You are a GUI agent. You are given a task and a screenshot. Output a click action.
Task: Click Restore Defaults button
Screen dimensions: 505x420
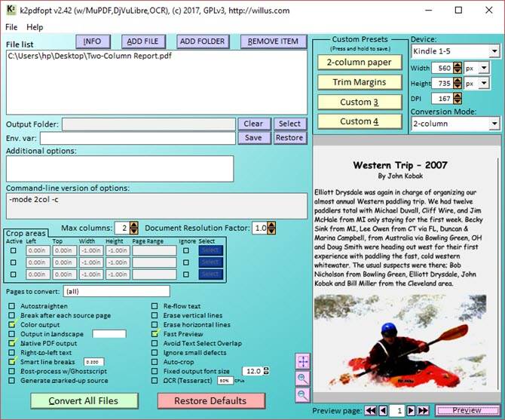click(211, 400)
